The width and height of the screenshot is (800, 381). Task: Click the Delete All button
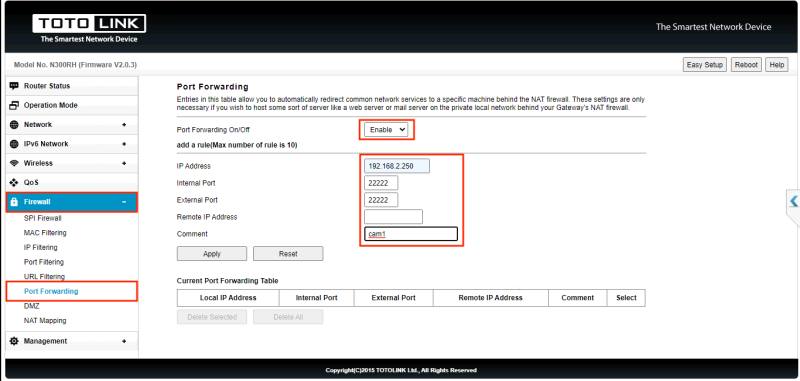(288, 317)
